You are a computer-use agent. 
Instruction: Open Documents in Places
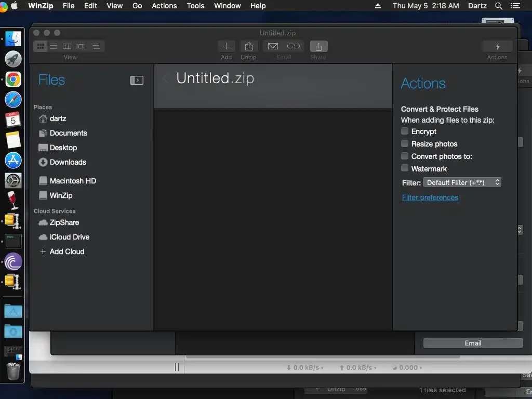(68, 133)
